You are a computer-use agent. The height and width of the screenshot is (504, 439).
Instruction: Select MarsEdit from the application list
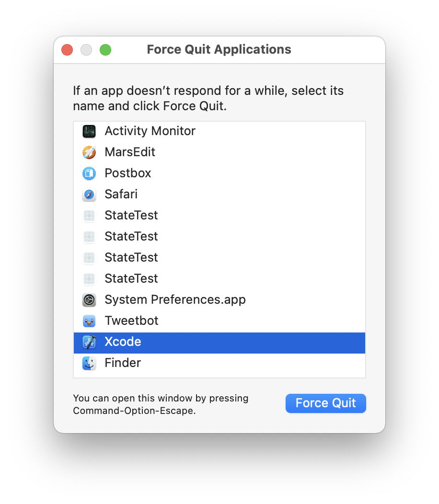click(x=130, y=152)
